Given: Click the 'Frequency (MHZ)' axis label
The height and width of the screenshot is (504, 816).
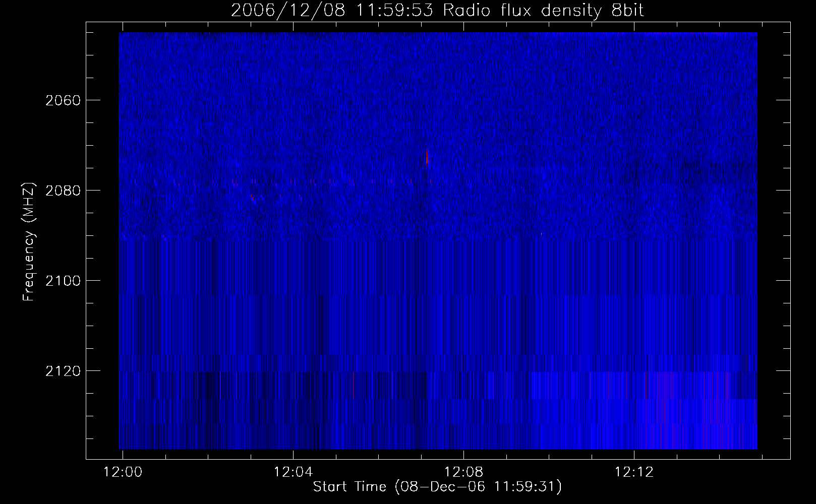Looking at the screenshot, I should tap(29, 242).
